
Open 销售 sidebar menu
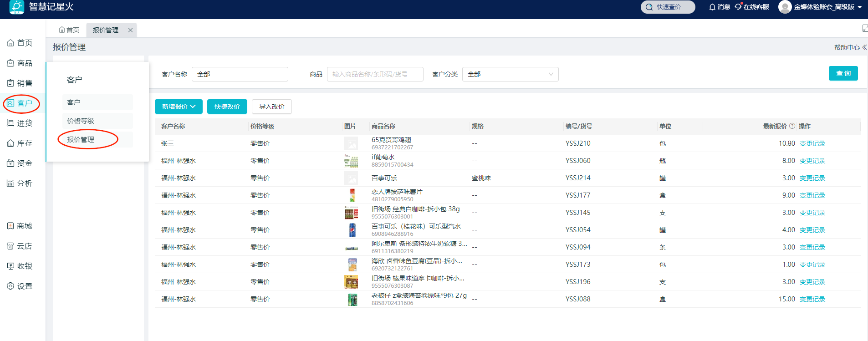[20, 83]
